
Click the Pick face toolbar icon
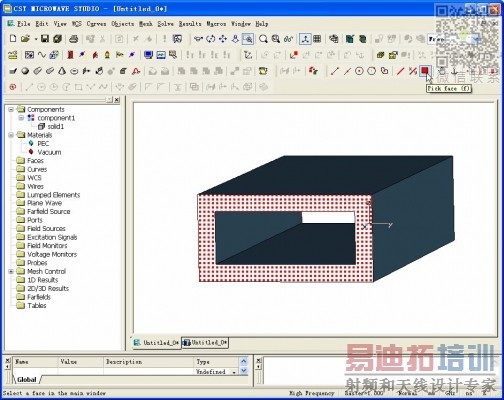[x=424, y=71]
